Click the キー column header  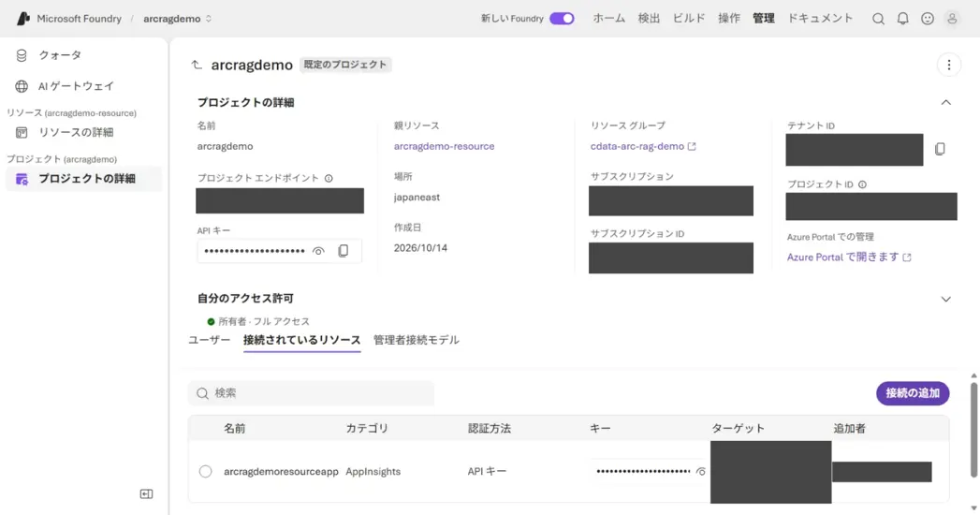tap(600, 428)
